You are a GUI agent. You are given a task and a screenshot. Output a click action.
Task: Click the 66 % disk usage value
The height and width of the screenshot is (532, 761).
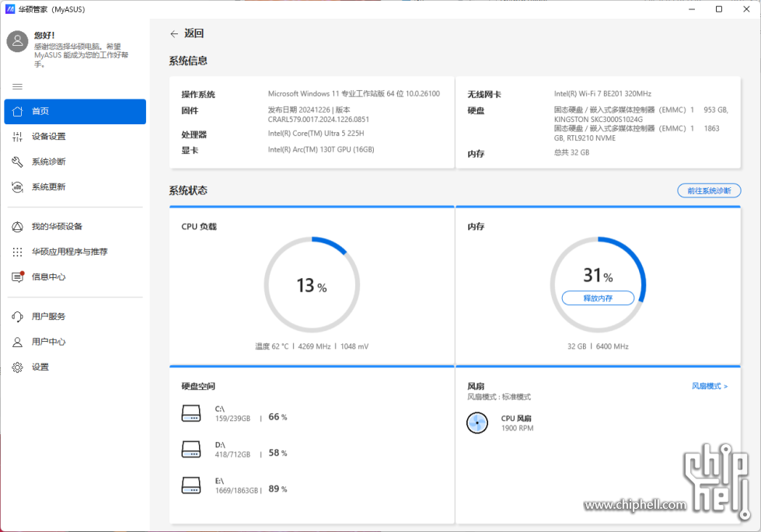(x=278, y=417)
